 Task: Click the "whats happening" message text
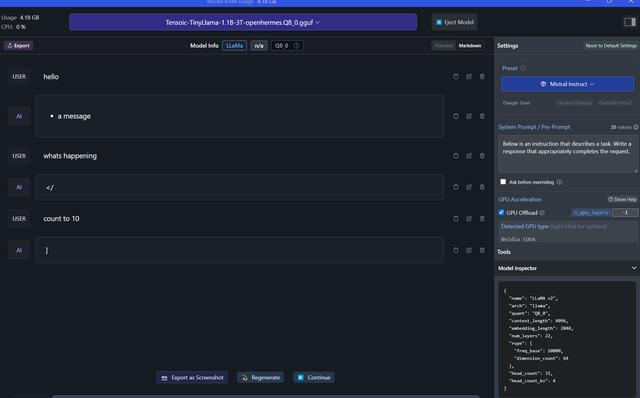70,156
